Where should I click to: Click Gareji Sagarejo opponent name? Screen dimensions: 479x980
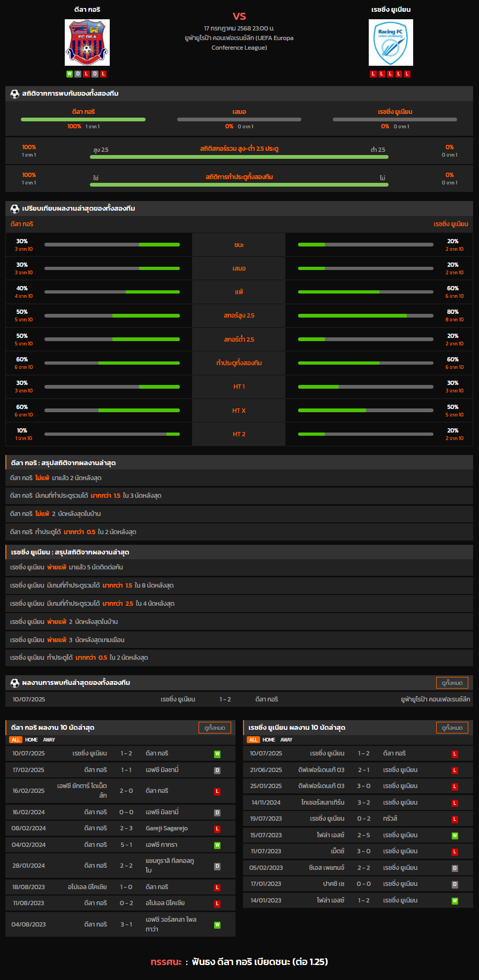(166, 828)
